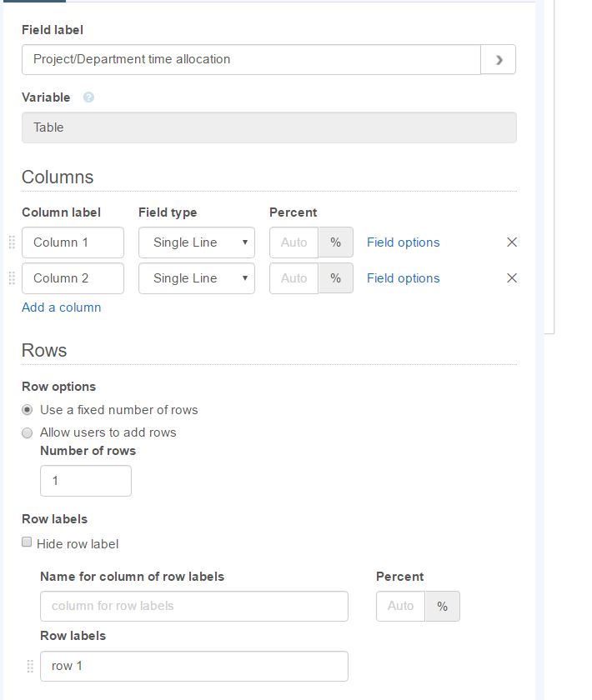
Task: Click the 'Add a column' link
Action: [x=62, y=307]
